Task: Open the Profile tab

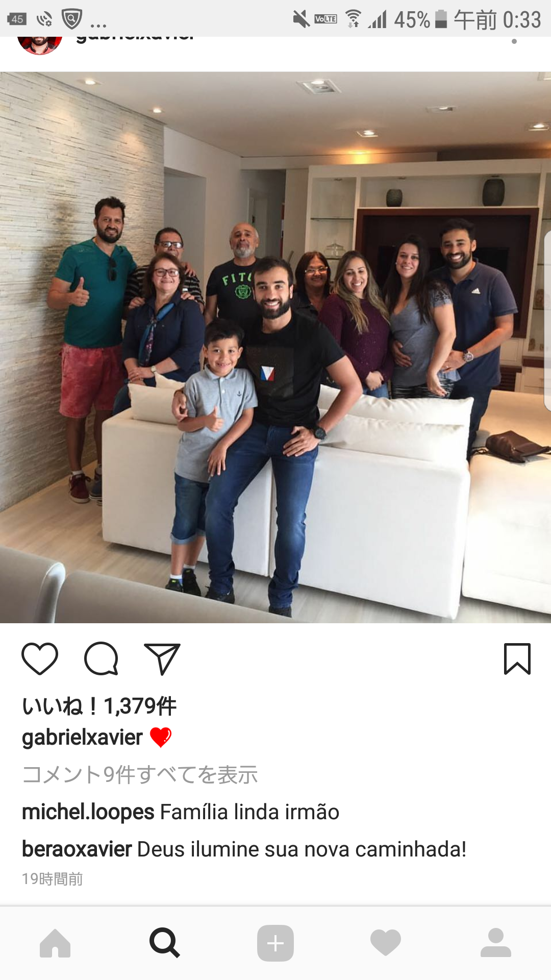Action: click(x=496, y=943)
